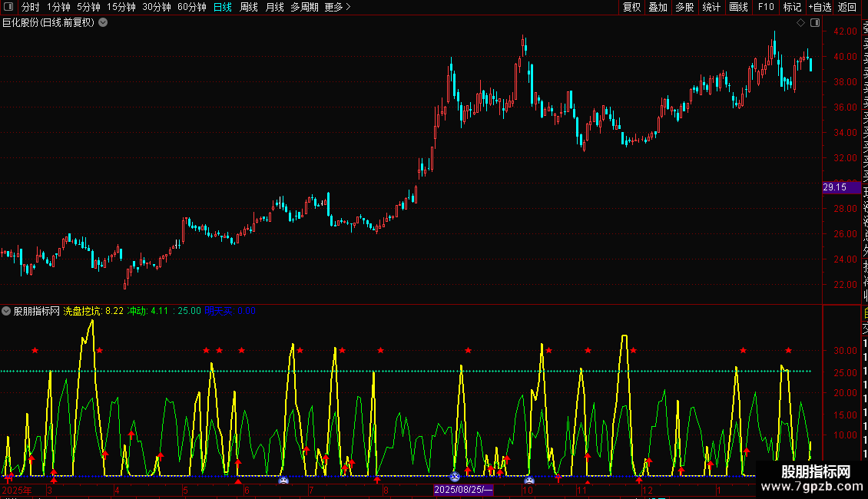Select the 5分钟 period
Screen dimensions: 868x499
88,7
